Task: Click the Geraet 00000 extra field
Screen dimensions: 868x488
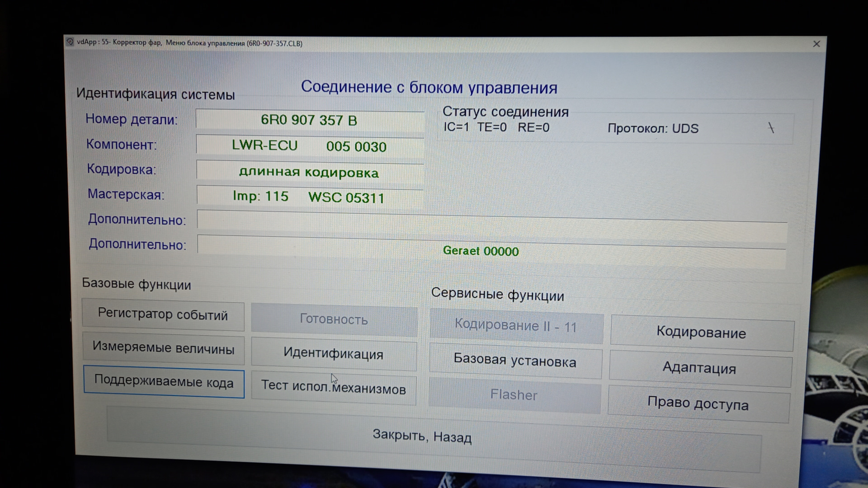Action: (x=491, y=252)
